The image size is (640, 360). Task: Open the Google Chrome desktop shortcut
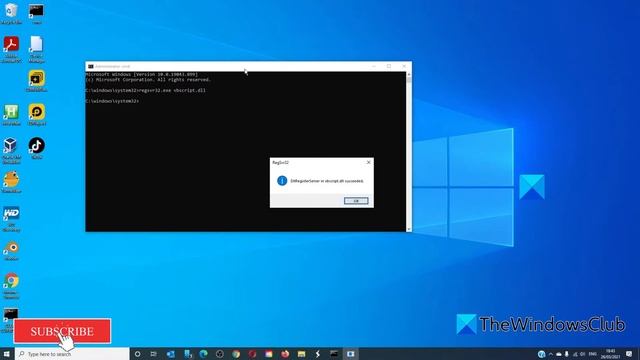coord(11,286)
